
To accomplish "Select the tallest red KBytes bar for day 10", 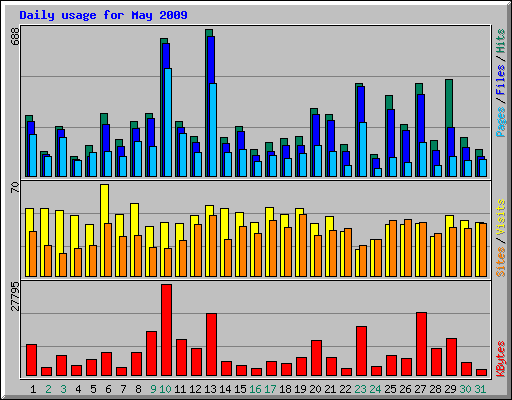I will [167, 330].
